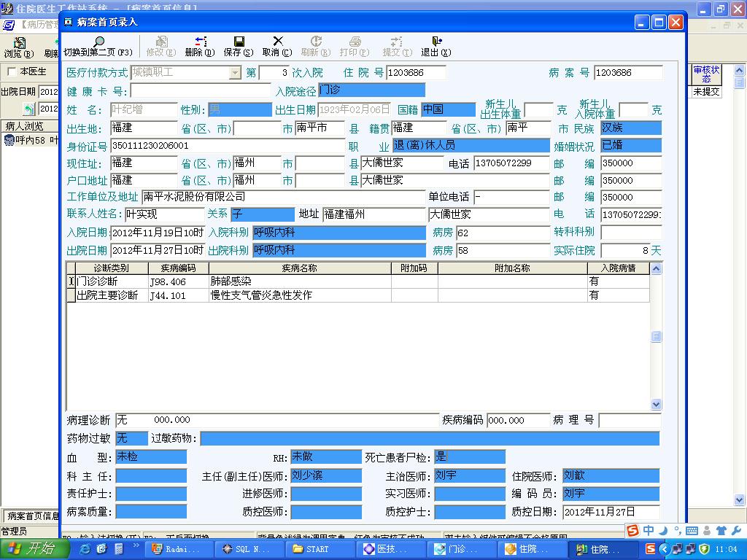This screenshot has width=747, height=560.
Task: Open the 入院科别 field showing 呼吸内科
Action: tap(339, 233)
